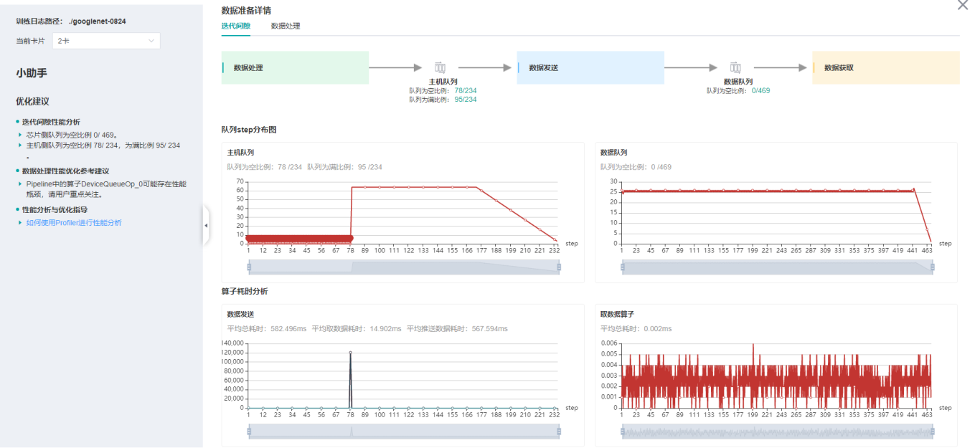Close the 数据准备详情 panel with X

click(963, 5)
